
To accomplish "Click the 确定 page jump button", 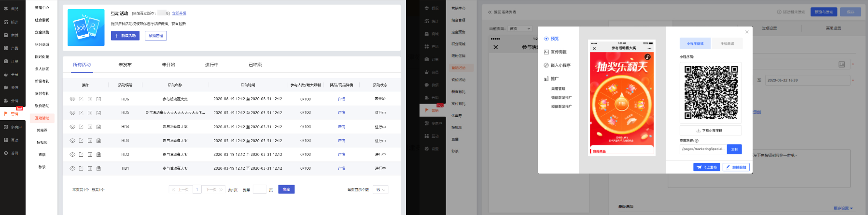I will click(x=286, y=189).
